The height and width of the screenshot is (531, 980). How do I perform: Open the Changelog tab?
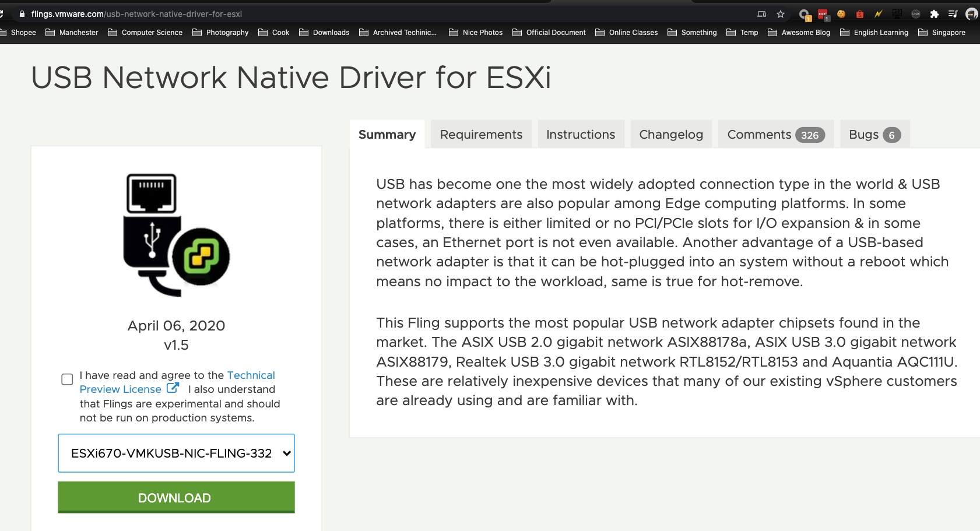pos(671,134)
